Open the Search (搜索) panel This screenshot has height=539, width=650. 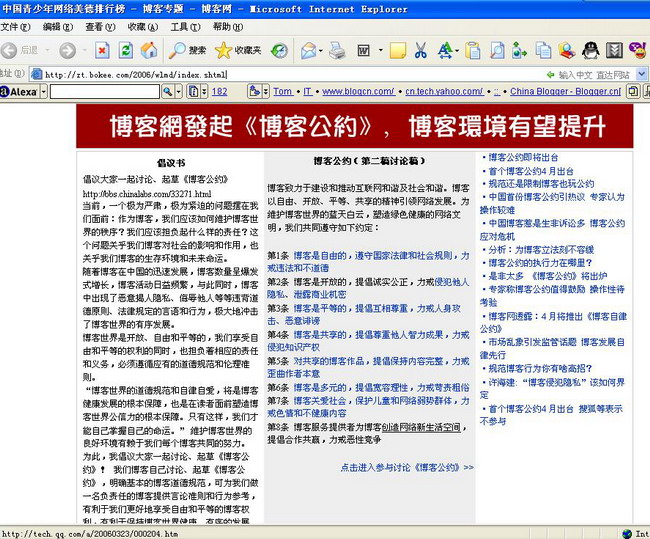pos(187,50)
